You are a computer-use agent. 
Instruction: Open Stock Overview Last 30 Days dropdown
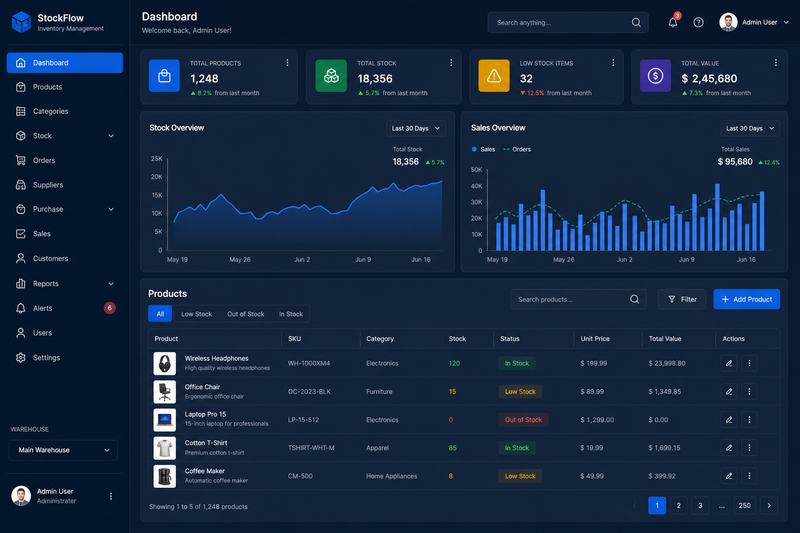click(x=416, y=129)
